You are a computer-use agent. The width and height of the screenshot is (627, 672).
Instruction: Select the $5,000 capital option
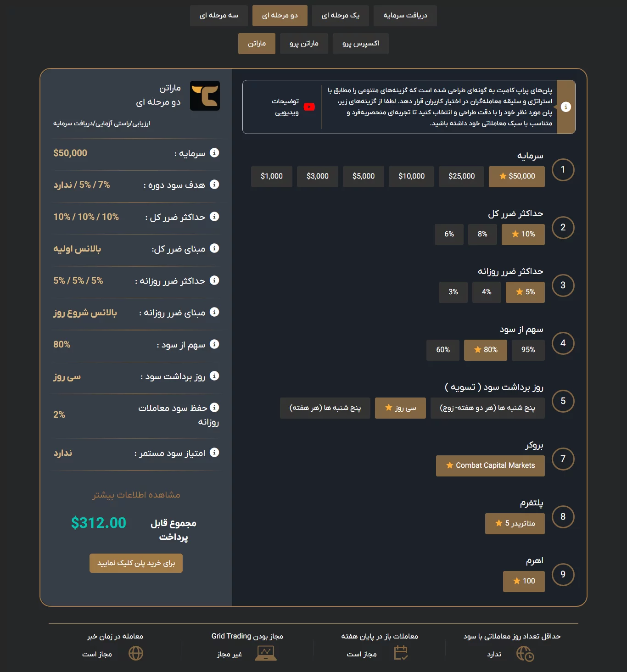[364, 176]
